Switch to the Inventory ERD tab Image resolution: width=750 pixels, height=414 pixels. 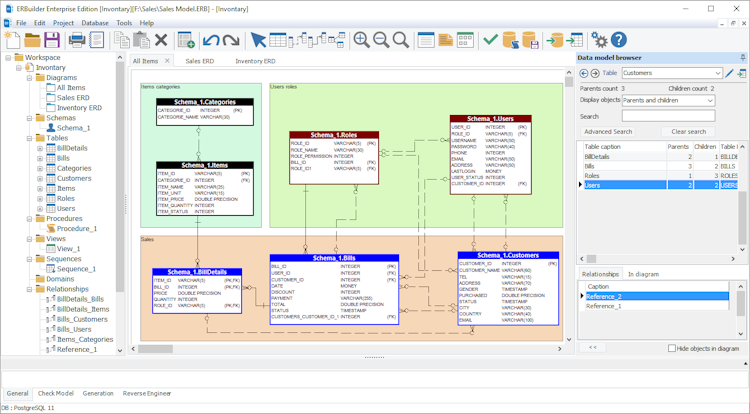(x=255, y=61)
